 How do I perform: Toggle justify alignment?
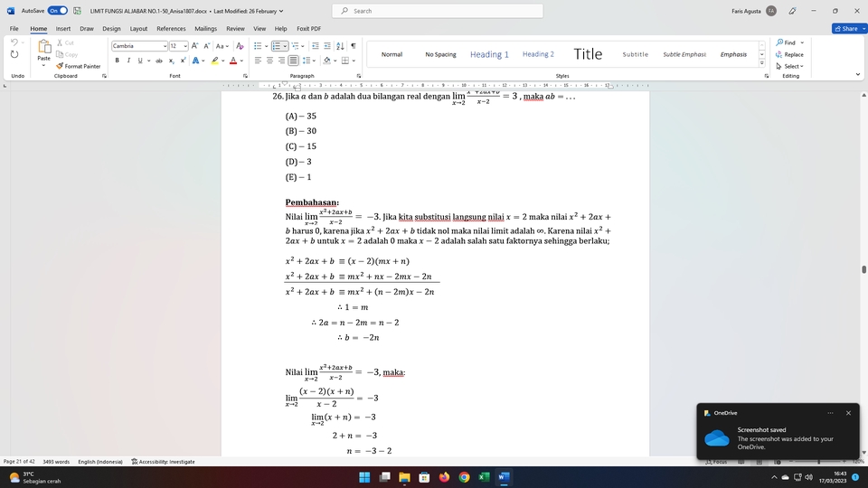[x=293, y=61]
